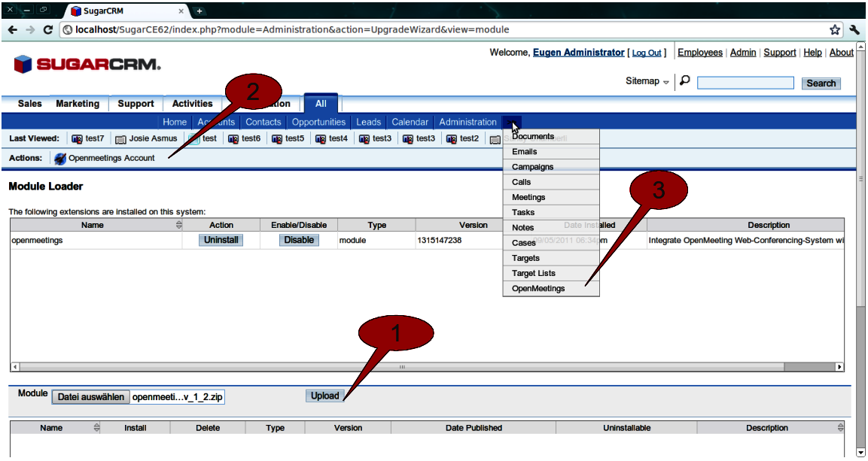Screen dimensions: 868x461
Task: Go to Home in the module bar
Action: tap(175, 122)
